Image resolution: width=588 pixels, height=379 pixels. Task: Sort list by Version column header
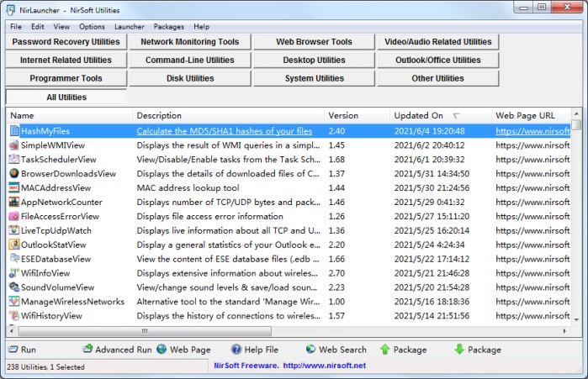[357, 115]
